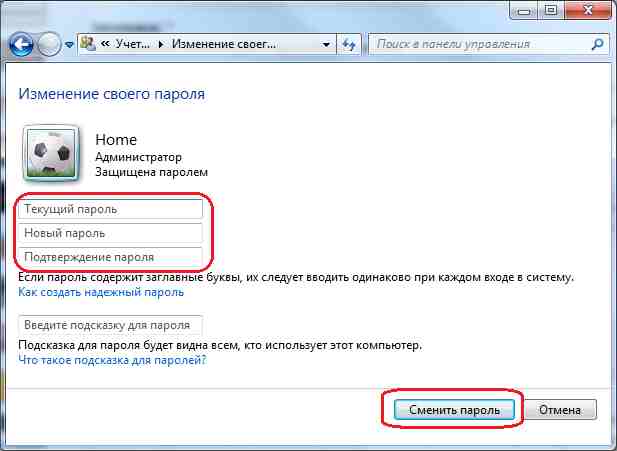Expand the double-chevron breadcrumb overflow
Screen dimensions: 617x451
pos(105,44)
